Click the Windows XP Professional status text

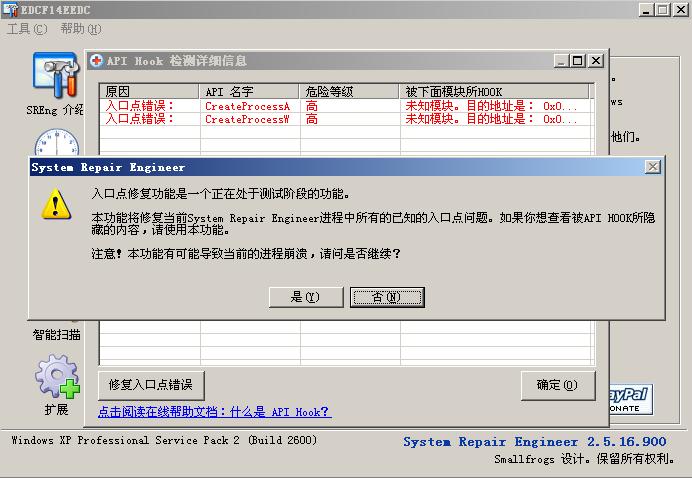(164, 440)
